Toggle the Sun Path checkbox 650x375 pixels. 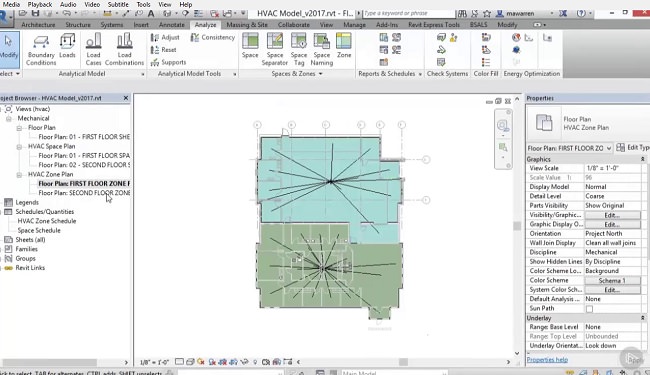[x=589, y=309]
